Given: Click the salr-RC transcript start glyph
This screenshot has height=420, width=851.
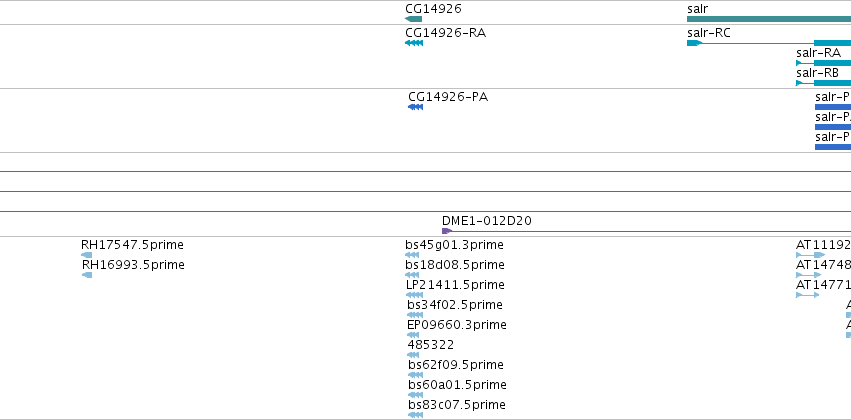Looking at the screenshot, I should tap(695, 43).
